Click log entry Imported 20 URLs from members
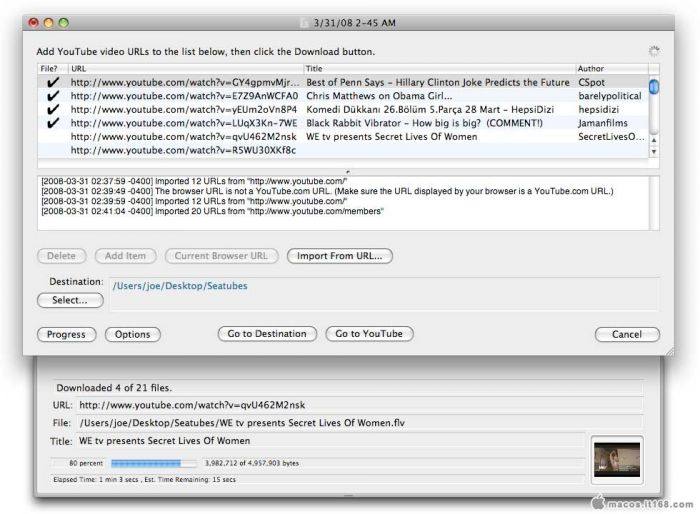This screenshot has width=700, height=514. click(212, 211)
